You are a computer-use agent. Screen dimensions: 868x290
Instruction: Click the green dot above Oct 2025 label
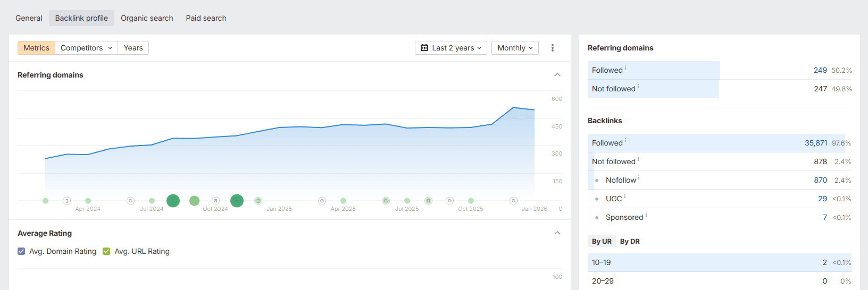[x=471, y=201]
